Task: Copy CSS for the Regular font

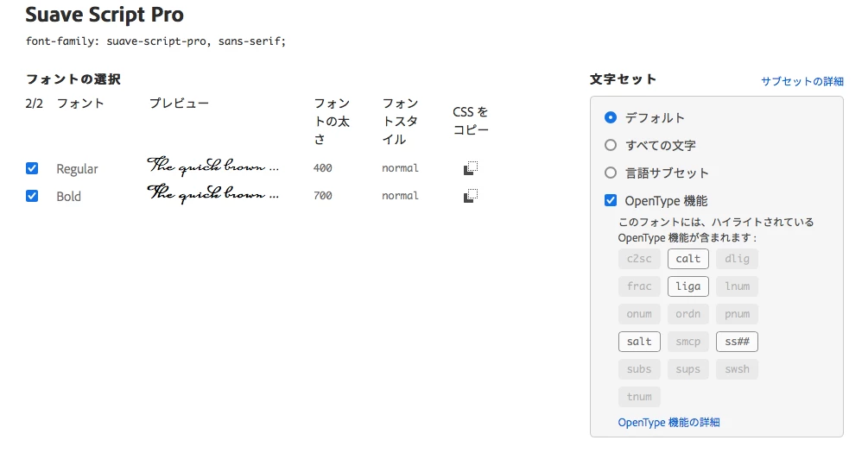Action: coord(471,168)
